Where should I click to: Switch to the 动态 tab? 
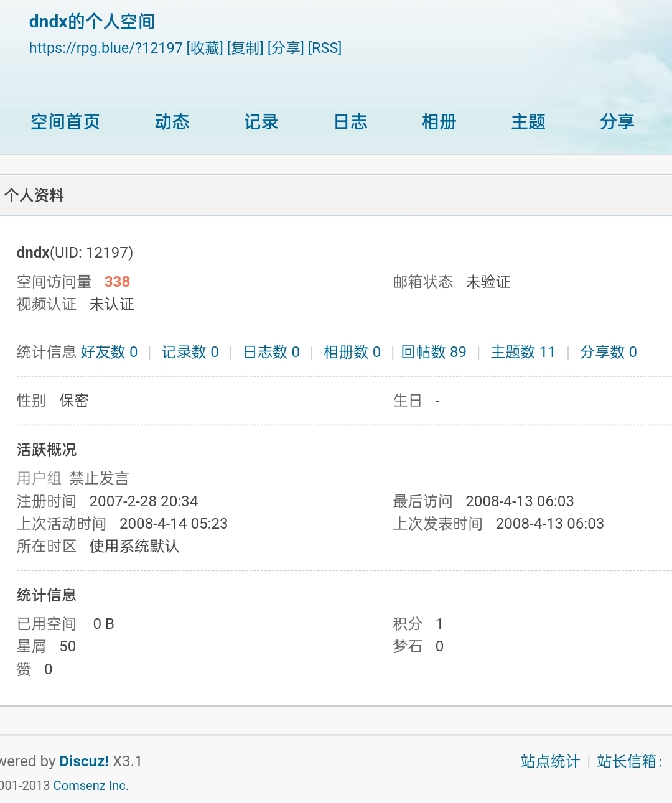[172, 122]
